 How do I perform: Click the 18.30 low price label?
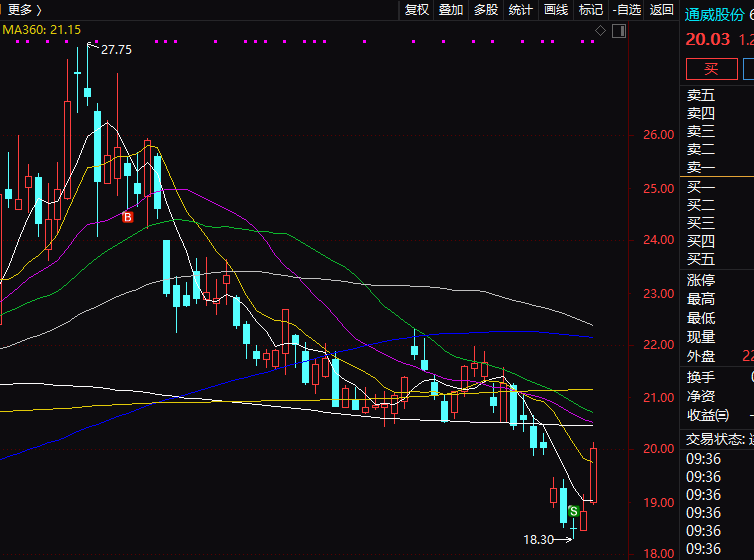[x=539, y=540]
